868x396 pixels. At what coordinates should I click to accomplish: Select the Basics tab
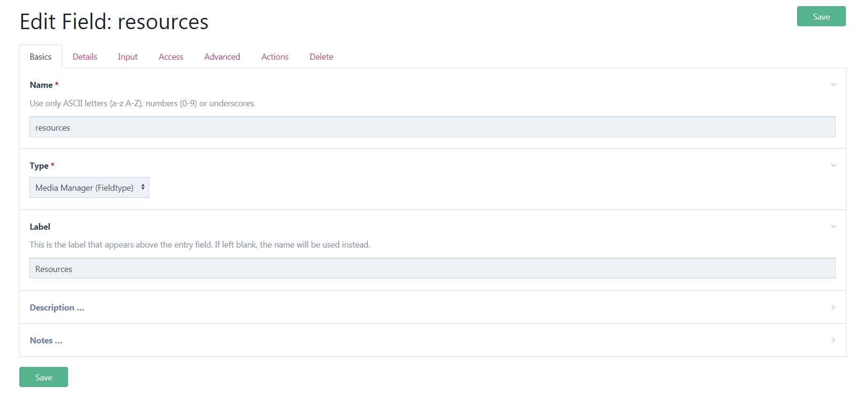point(40,57)
